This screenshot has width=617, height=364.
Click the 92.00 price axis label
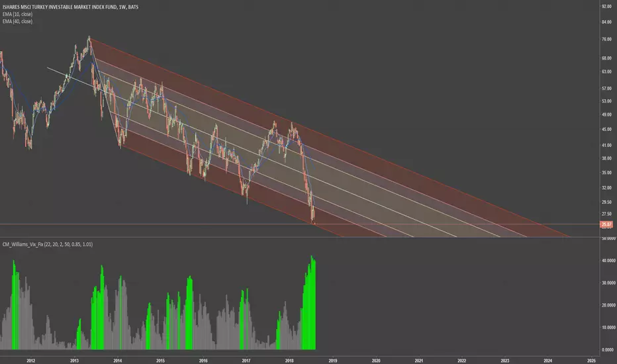(x=606, y=7)
